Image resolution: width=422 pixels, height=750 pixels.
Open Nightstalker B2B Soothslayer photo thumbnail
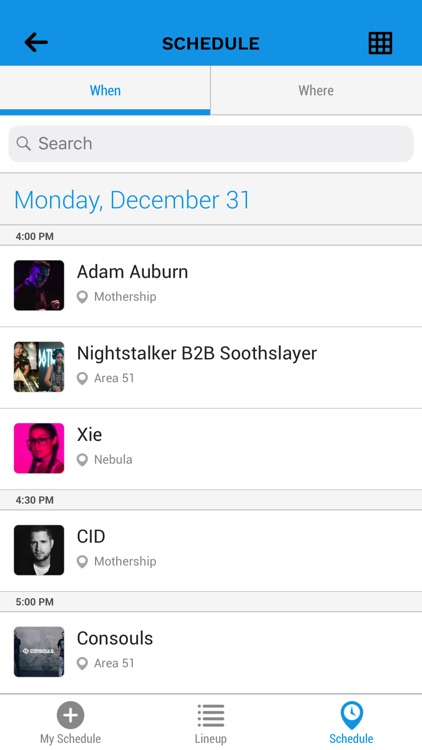39,367
